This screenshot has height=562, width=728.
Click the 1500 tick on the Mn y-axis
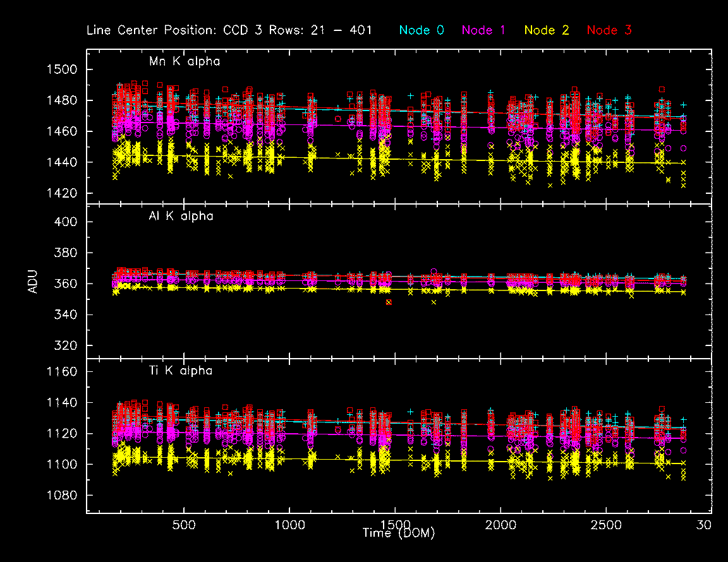63,69
